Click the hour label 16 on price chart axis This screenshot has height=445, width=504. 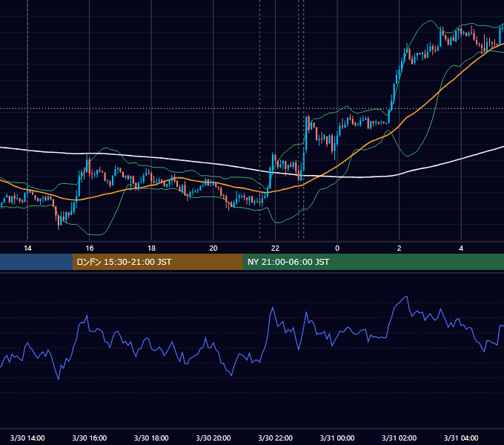point(90,248)
